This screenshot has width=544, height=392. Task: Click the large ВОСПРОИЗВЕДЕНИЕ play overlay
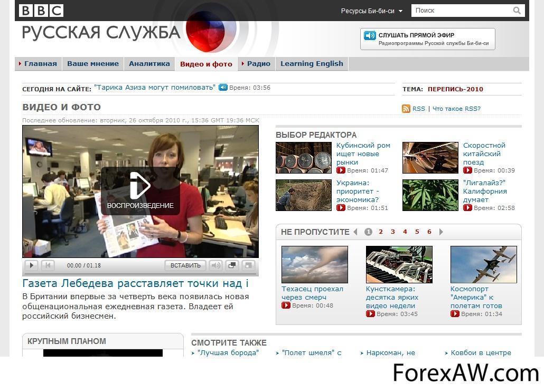click(140, 191)
